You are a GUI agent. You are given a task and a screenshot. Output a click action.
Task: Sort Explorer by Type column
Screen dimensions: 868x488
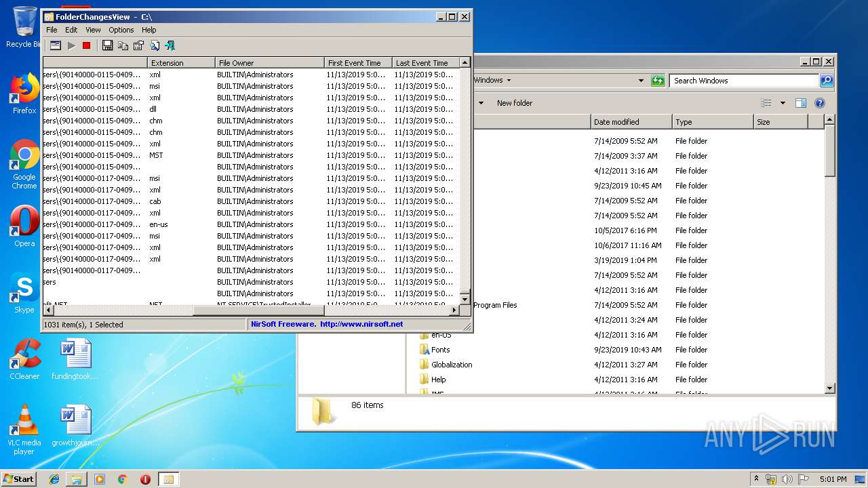pyautogui.click(x=713, y=122)
